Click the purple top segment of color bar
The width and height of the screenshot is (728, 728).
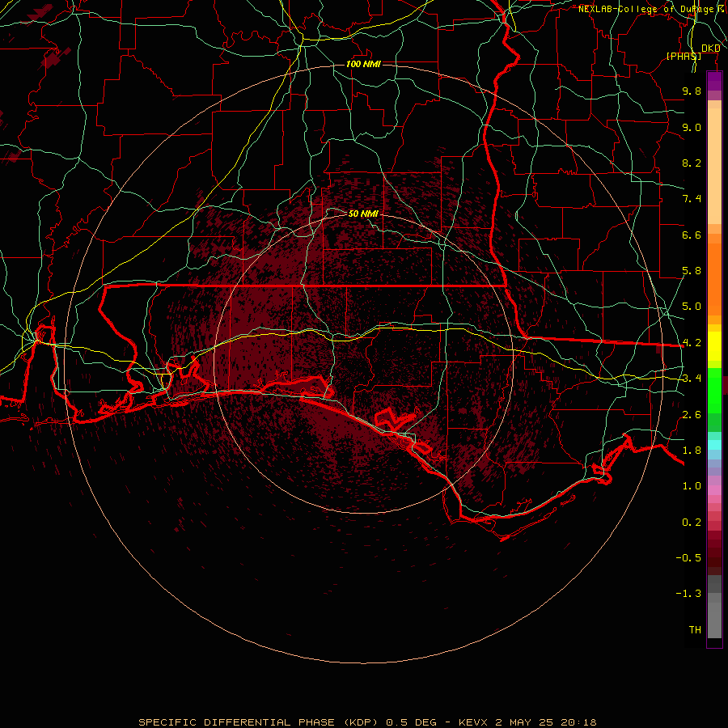click(714, 82)
